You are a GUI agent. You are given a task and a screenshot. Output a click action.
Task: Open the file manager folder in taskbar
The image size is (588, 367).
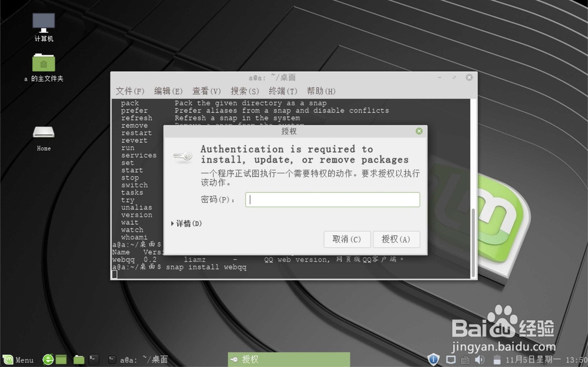pyautogui.click(x=79, y=359)
